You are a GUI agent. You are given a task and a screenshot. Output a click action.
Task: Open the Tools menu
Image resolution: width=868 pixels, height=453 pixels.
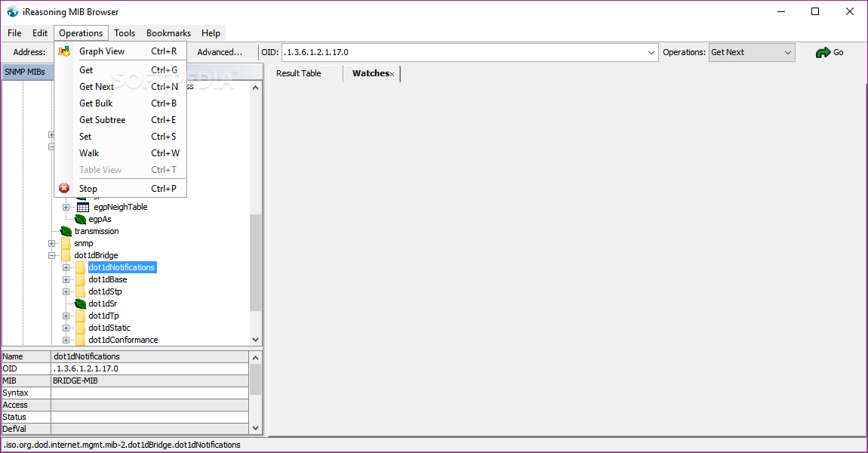coord(125,33)
